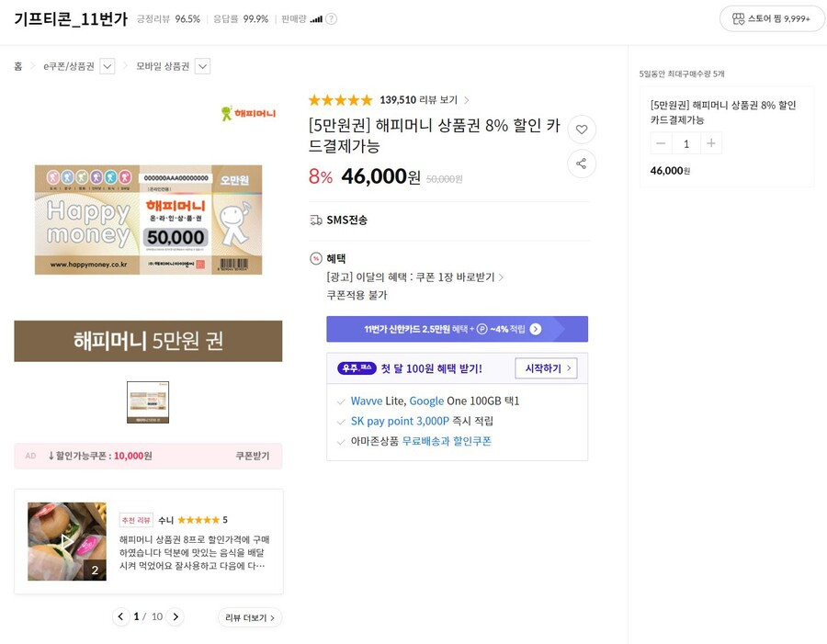Click the sales volume help question icon
827x644 pixels.
click(331, 19)
